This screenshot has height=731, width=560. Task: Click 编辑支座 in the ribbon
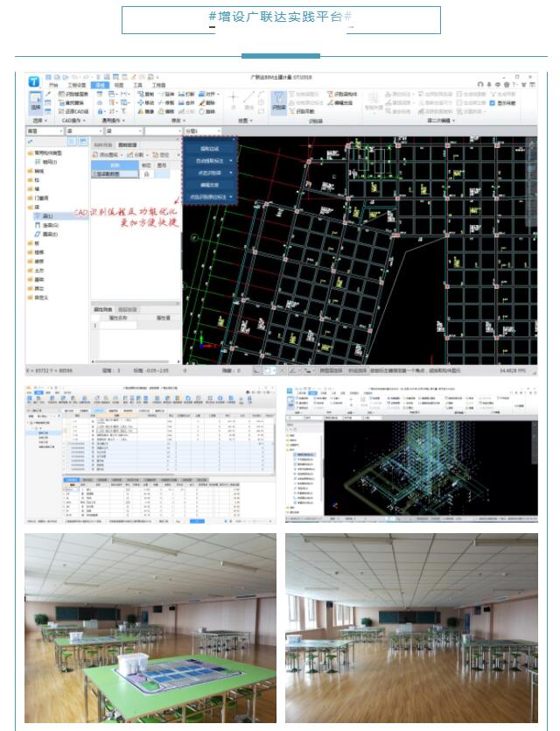tap(340, 102)
